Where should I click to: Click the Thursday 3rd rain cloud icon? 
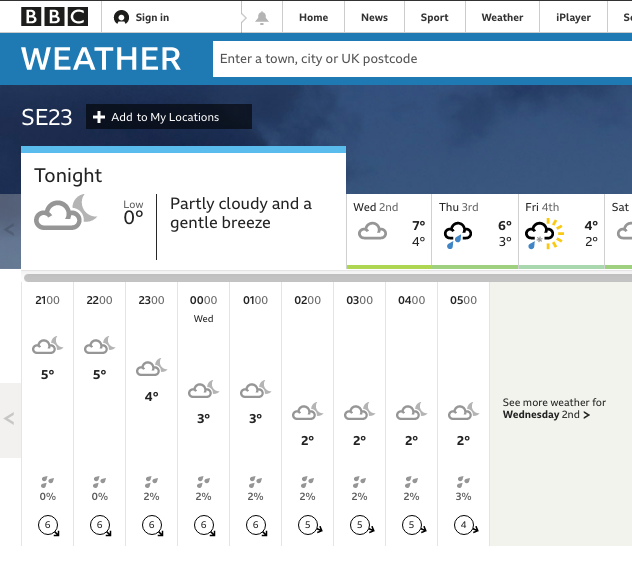pos(458,235)
